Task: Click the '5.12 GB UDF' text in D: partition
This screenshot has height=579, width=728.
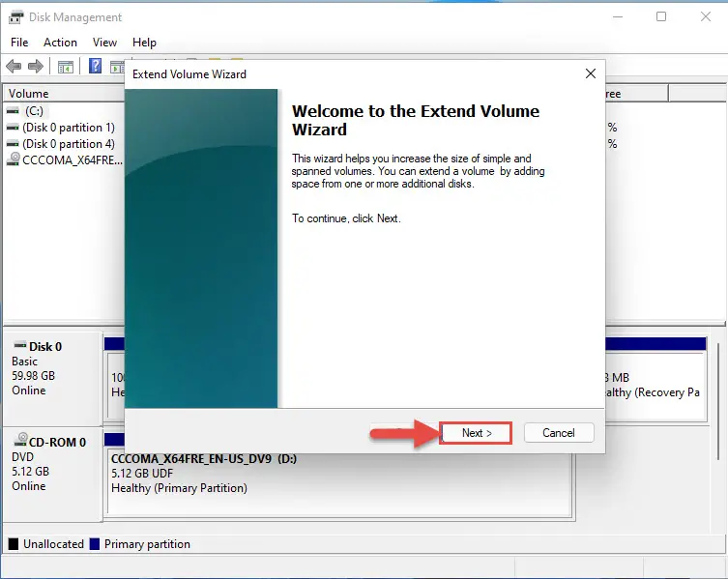Action: [x=142, y=473]
